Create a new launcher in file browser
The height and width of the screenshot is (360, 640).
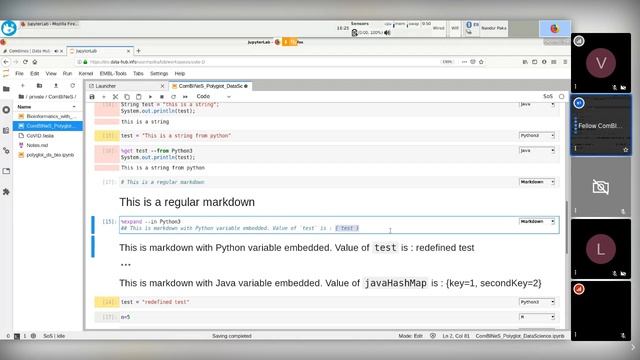(23, 86)
